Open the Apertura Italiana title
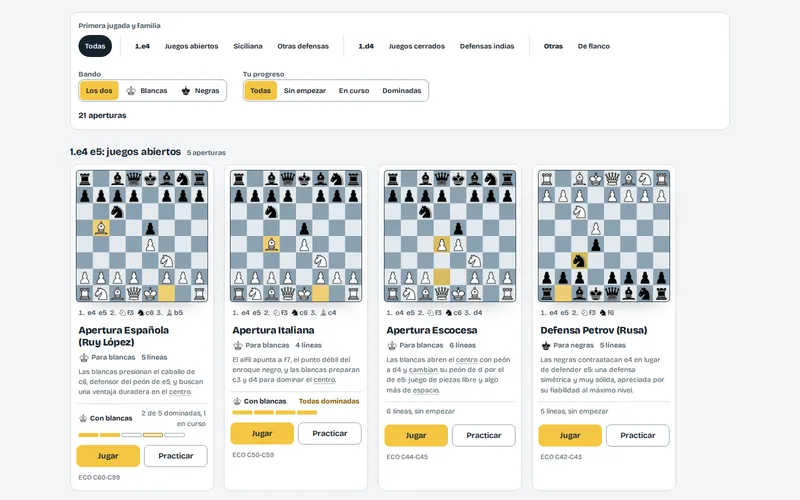800x500 pixels. pos(273,330)
